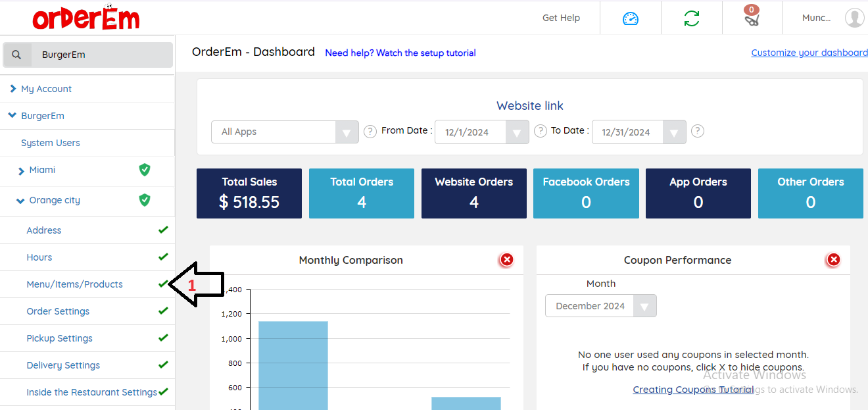Screen dimensions: 868x410
Task: Click help icon next to All Apps
Action: click(370, 131)
